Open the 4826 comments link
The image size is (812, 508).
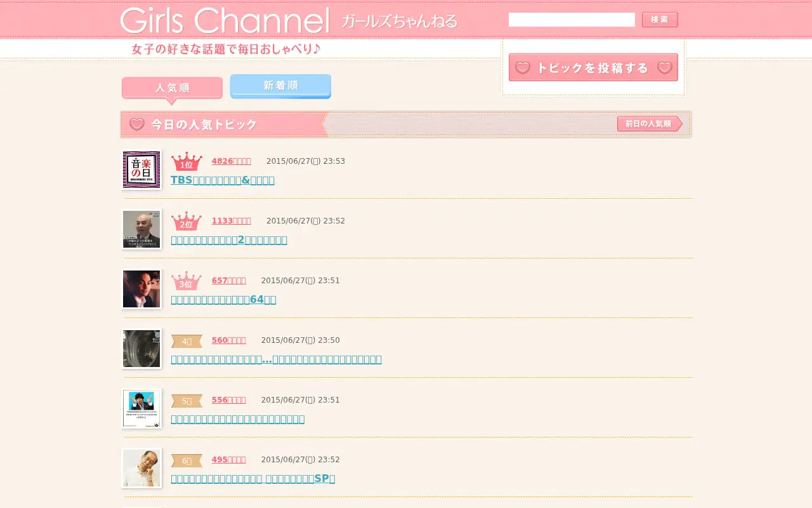pos(232,161)
